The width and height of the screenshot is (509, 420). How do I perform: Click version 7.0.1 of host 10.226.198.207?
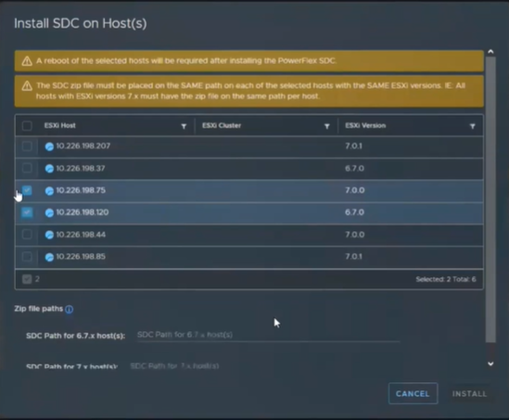[353, 146]
